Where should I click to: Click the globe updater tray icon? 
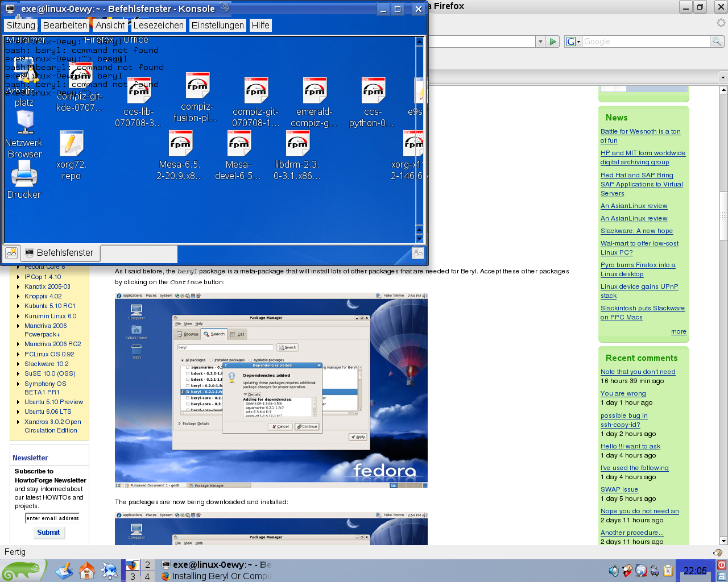click(642, 571)
